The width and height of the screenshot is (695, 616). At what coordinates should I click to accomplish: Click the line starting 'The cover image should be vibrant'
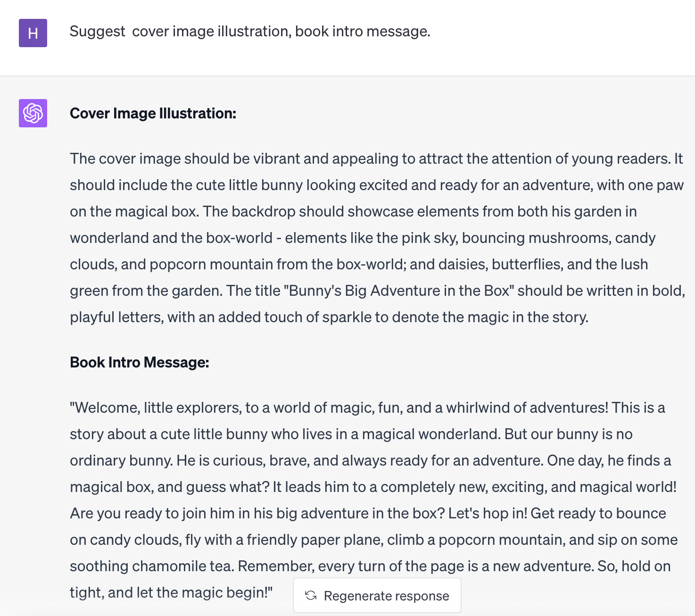(376, 159)
